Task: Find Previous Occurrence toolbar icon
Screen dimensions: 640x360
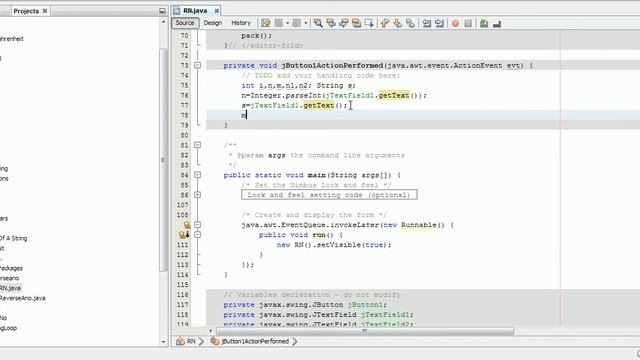Action: (x=331, y=23)
